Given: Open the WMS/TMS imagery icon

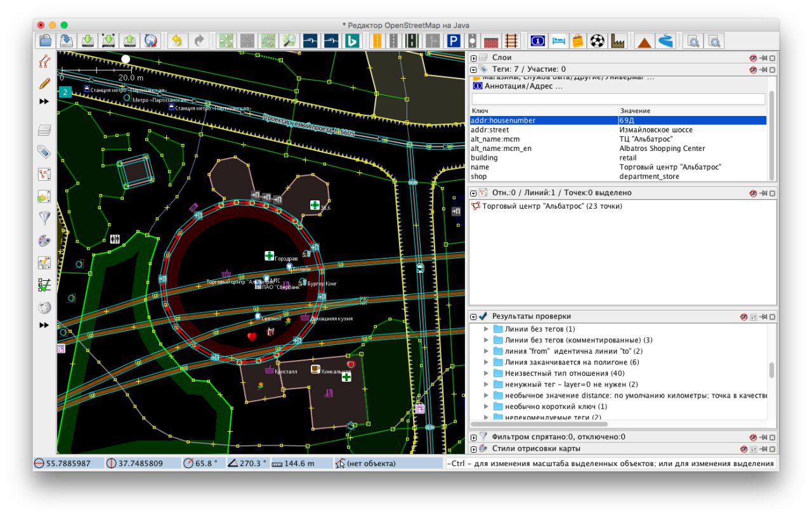Looking at the screenshot, I should coord(268,41).
